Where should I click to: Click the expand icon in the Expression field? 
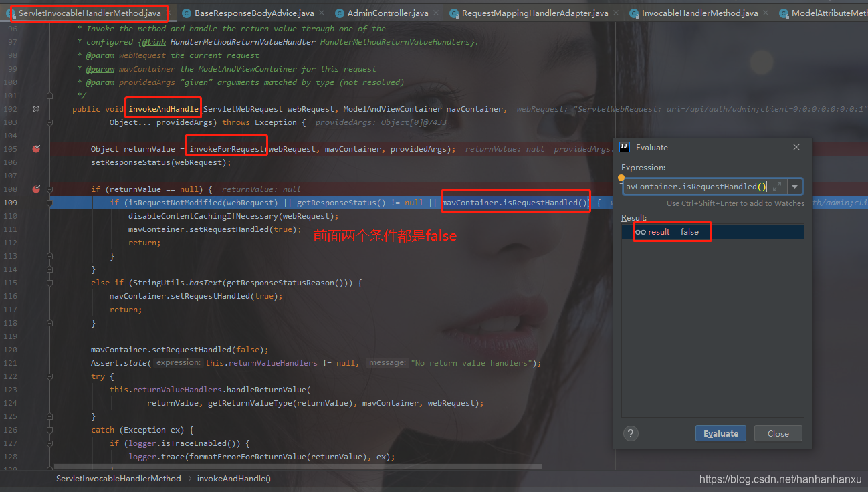[776, 187]
